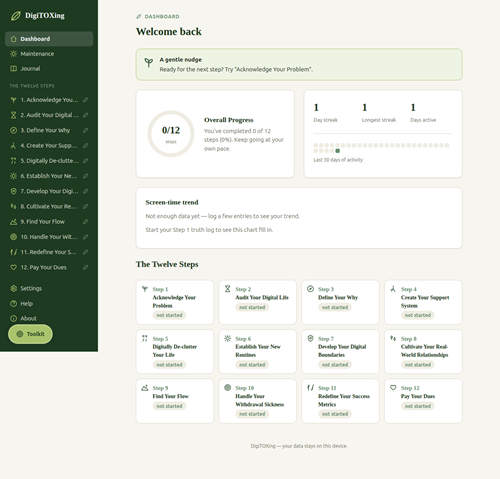Open Step 7 Develop Your Digital Boundaries card
Screen dimensions: 500x479
coord(340,351)
